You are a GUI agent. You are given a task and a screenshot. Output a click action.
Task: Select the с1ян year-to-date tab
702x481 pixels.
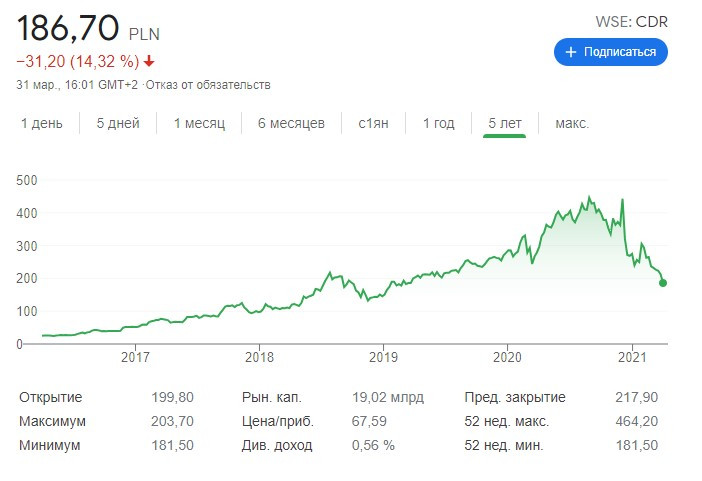[x=373, y=123]
